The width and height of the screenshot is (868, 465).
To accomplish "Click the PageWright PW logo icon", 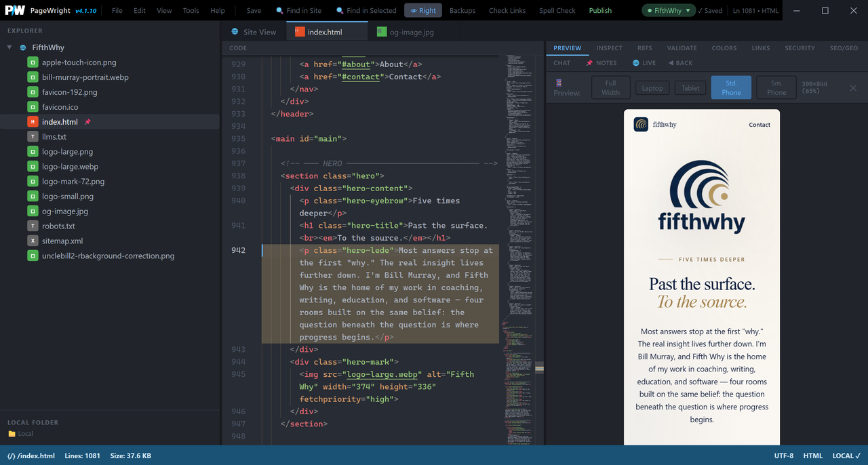I will (x=16, y=11).
